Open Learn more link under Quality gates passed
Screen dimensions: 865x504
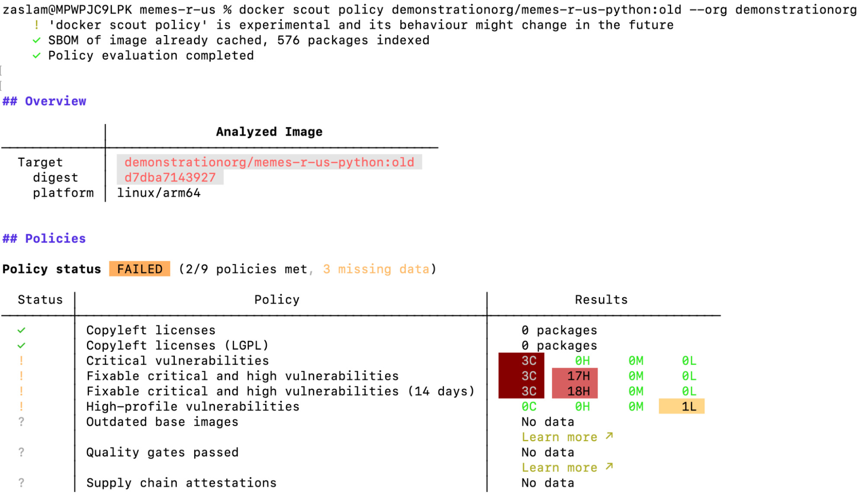point(559,468)
